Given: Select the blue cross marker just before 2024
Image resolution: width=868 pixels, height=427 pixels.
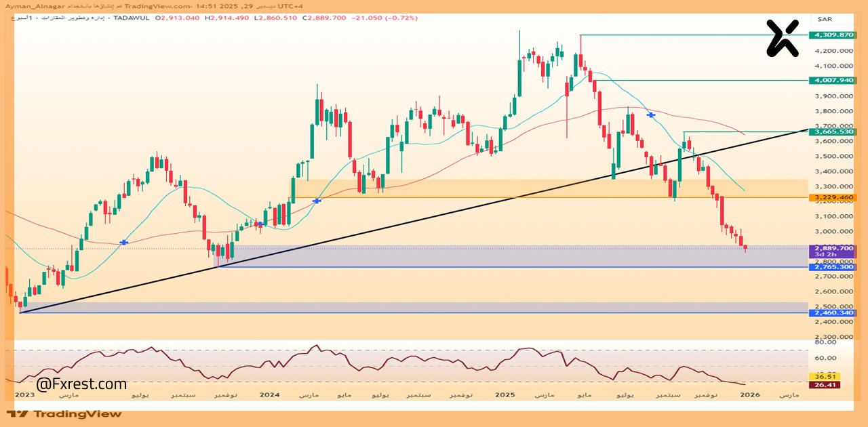Looking at the screenshot, I should pos(258,224).
